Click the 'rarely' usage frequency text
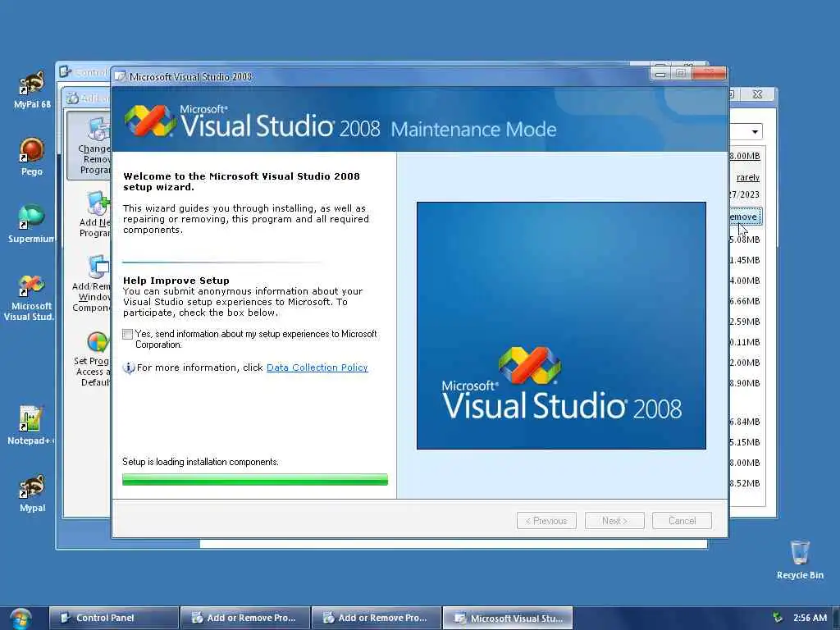840x630 pixels. click(748, 177)
